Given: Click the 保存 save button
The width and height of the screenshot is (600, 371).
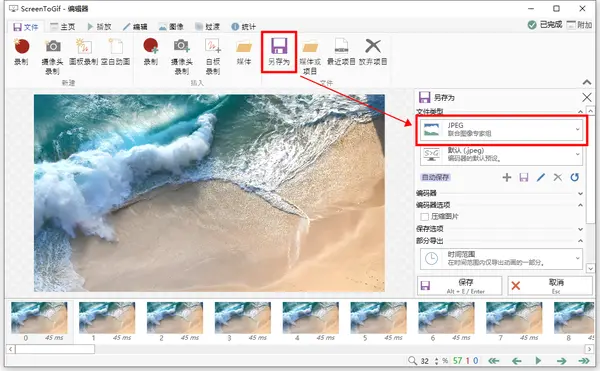Looking at the screenshot, I should [x=460, y=286].
